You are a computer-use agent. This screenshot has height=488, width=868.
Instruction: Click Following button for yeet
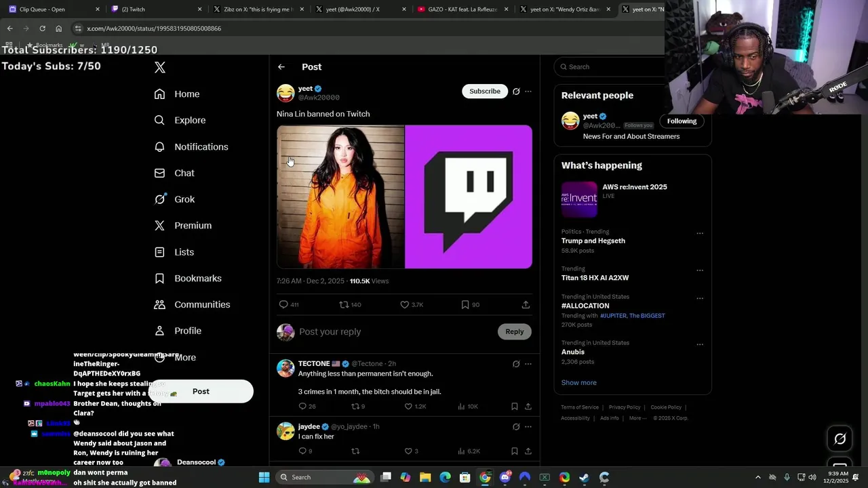tap(682, 121)
